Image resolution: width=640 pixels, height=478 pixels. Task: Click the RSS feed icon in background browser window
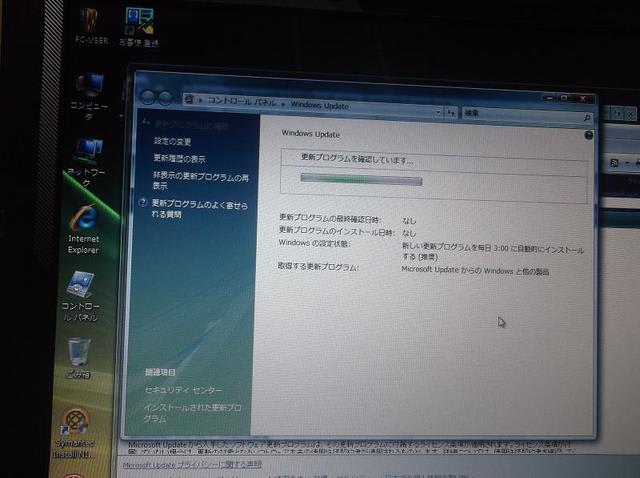(x=614, y=163)
